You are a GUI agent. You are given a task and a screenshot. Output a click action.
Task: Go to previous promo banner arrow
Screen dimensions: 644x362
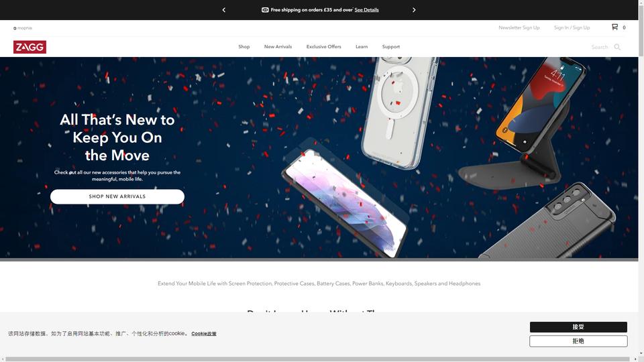(x=224, y=10)
